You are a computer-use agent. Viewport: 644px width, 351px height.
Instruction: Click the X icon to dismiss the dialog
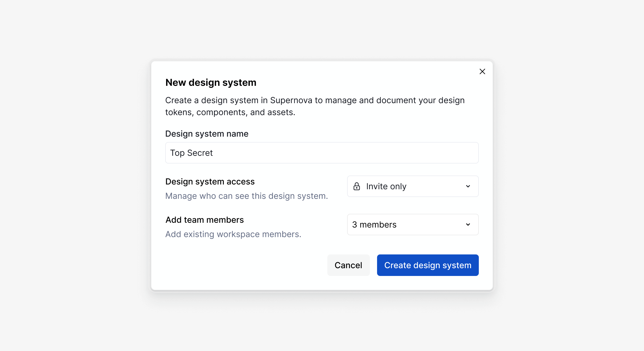pos(482,71)
